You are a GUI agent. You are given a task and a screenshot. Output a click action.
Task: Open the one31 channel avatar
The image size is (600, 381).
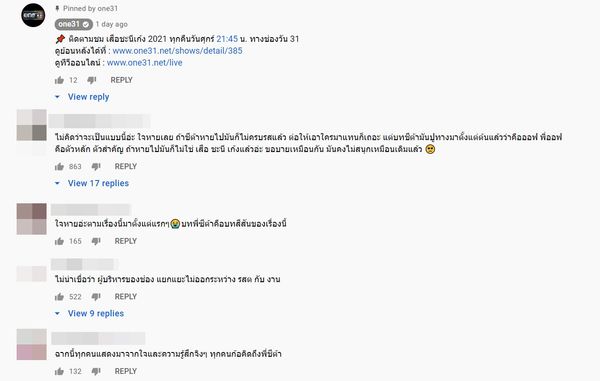[x=33, y=15]
